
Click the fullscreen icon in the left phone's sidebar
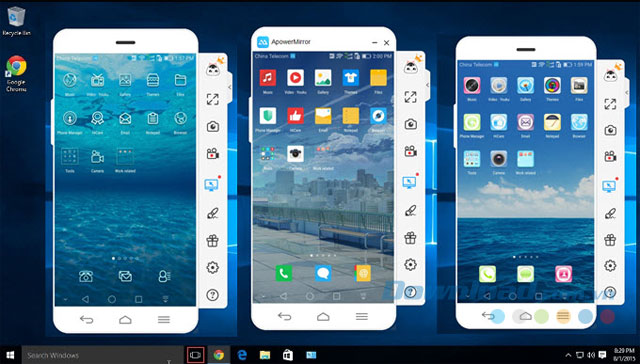pos(212,99)
